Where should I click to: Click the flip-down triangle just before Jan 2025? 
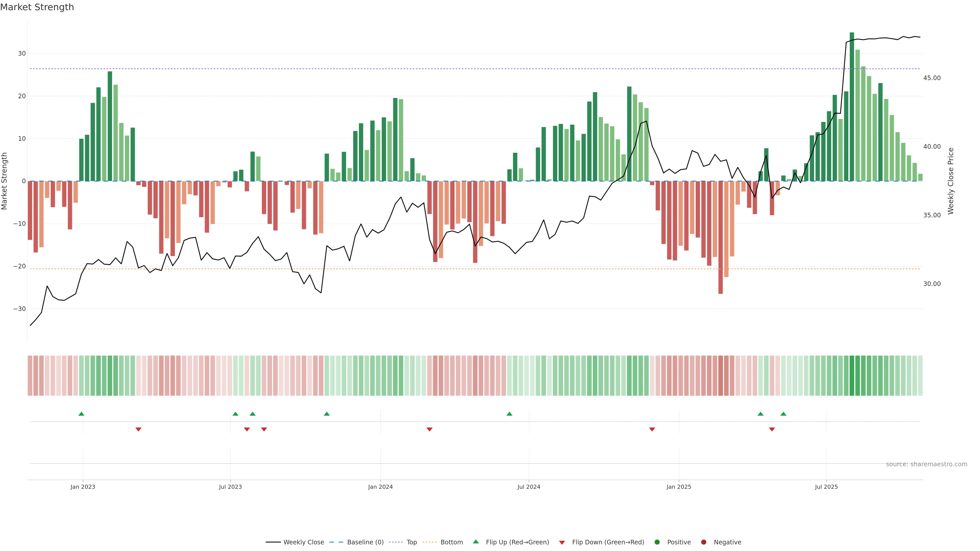pyautogui.click(x=652, y=429)
